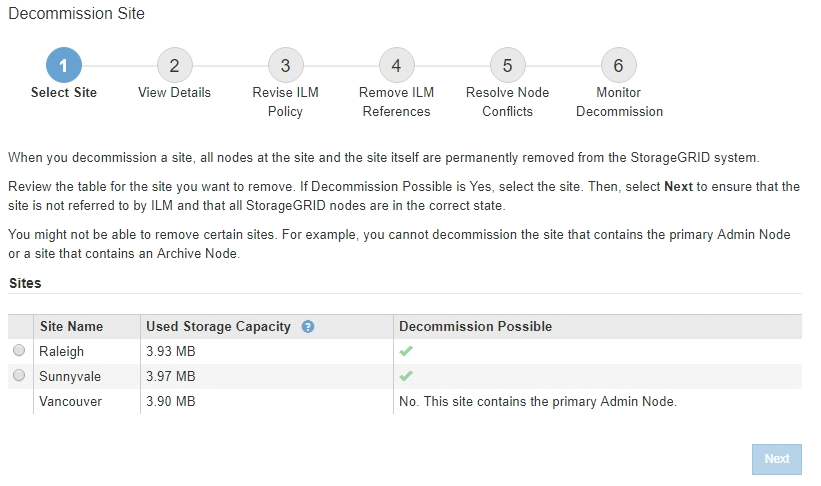Click the Vancouver site name cell
Screen dimensions: 821x486
pos(70,401)
